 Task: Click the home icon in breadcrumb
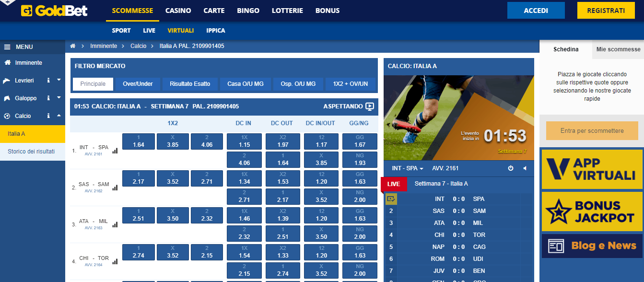(x=73, y=46)
